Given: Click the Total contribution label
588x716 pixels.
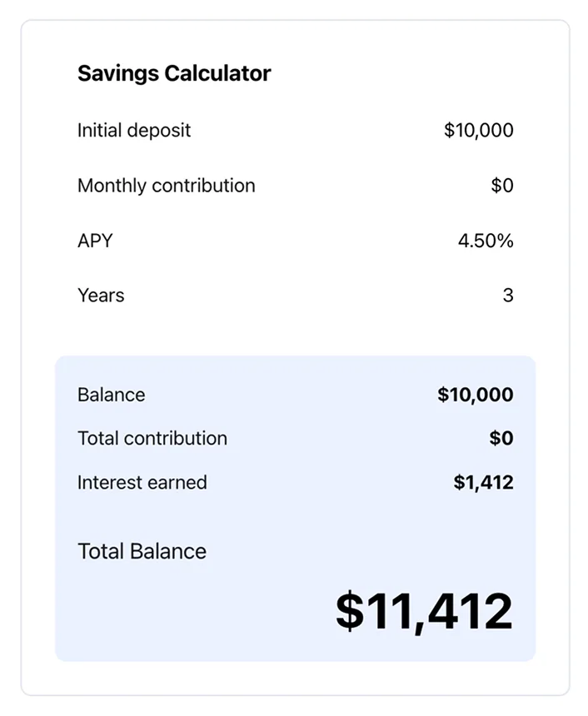Looking at the screenshot, I should point(152,439).
